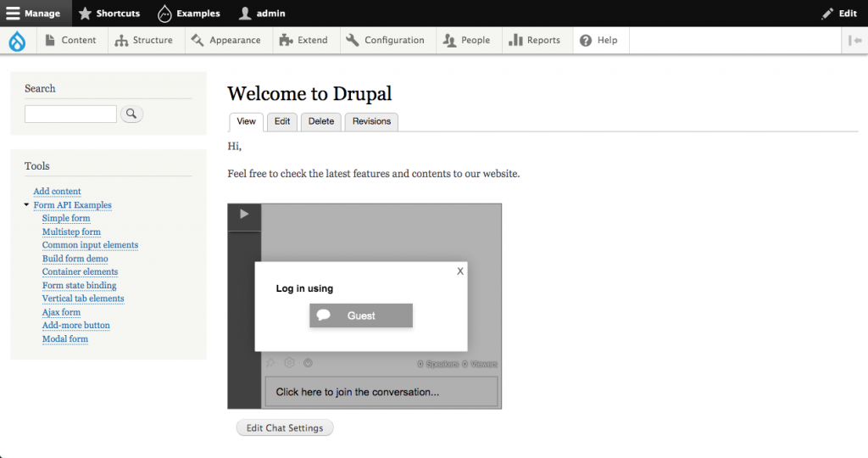Click the power icon in chat widget

pos(308,363)
